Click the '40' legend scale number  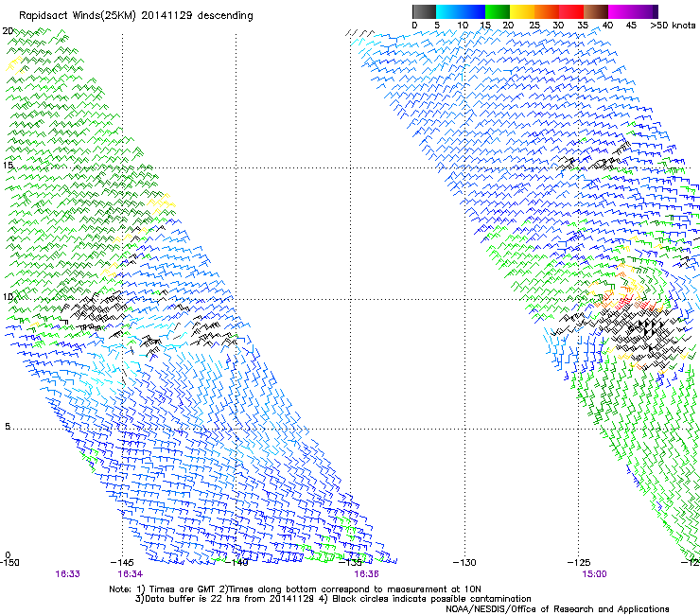click(607, 25)
